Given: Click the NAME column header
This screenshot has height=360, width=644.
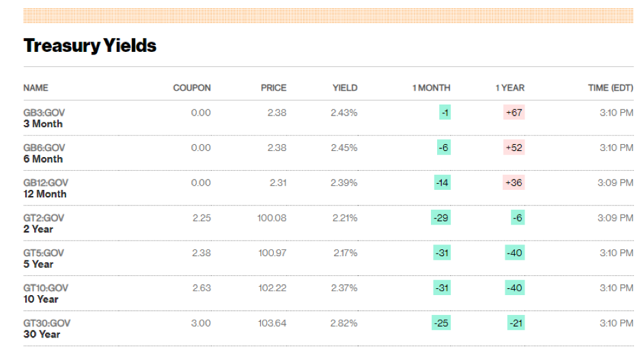Looking at the screenshot, I should pos(36,88).
